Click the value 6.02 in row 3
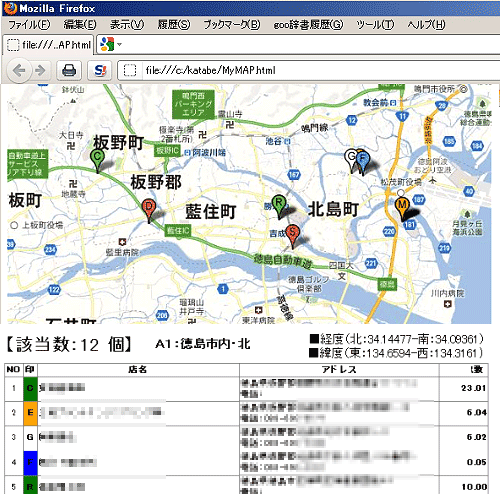Screen dimensions: 500x496 (x=476, y=437)
